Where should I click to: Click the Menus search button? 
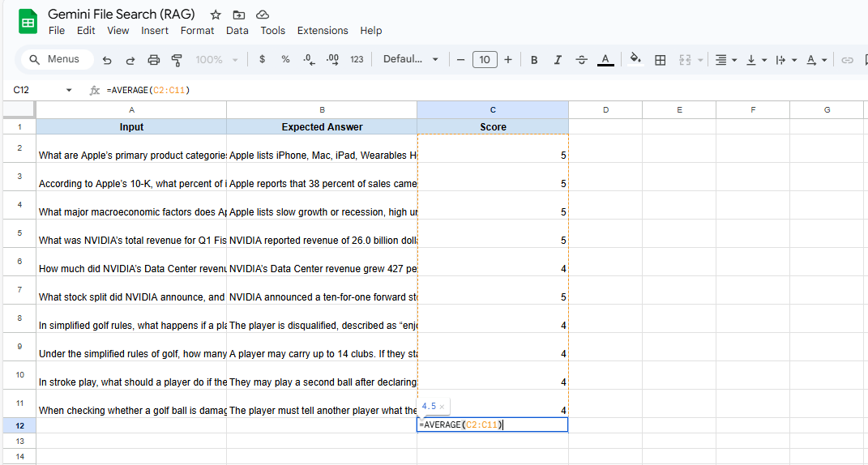pos(53,59)
